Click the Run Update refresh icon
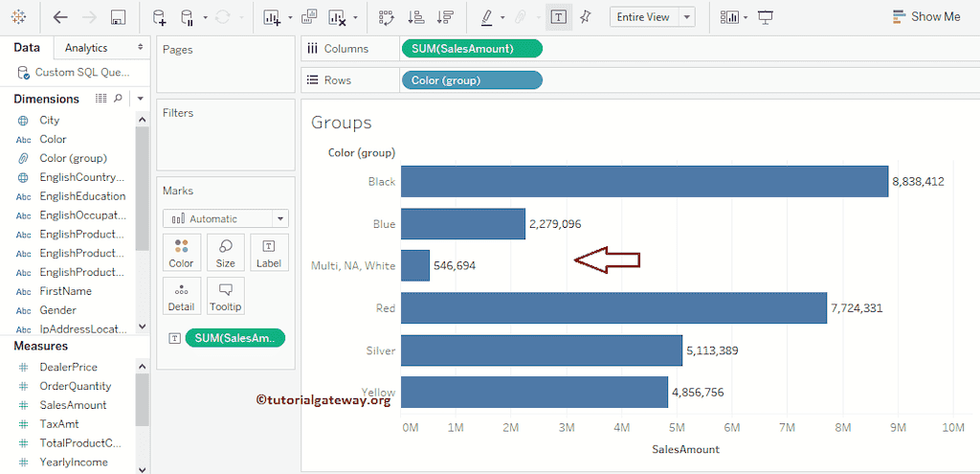This screenshot has width=980, height=474. point(222,17)
